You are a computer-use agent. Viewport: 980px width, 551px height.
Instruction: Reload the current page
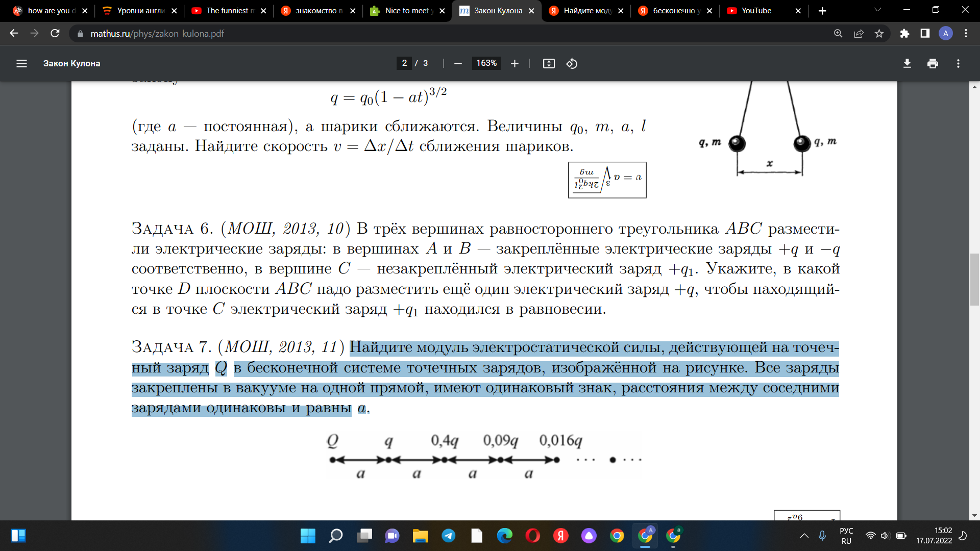(55, 34)
